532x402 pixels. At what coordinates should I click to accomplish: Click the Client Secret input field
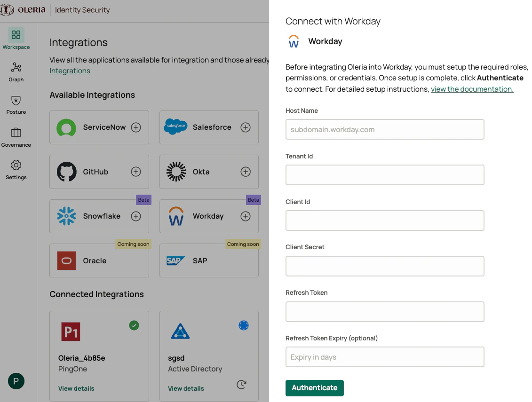click(x=385, y=266)
